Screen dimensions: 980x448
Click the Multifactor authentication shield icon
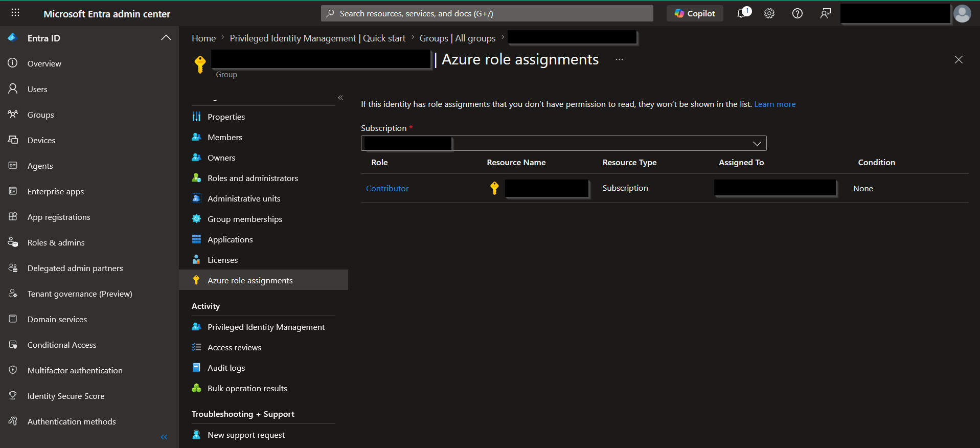click(x=13, y=370)
